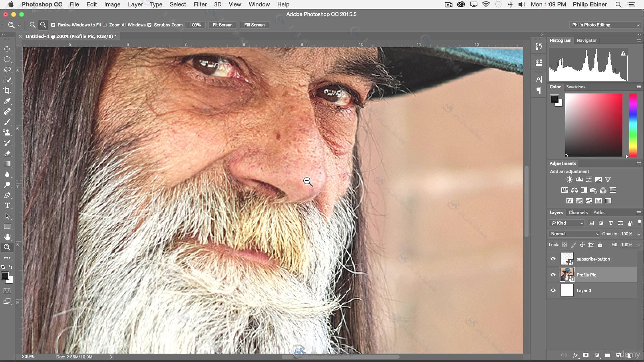Hide the Profile Pic layer

point(553,275)
